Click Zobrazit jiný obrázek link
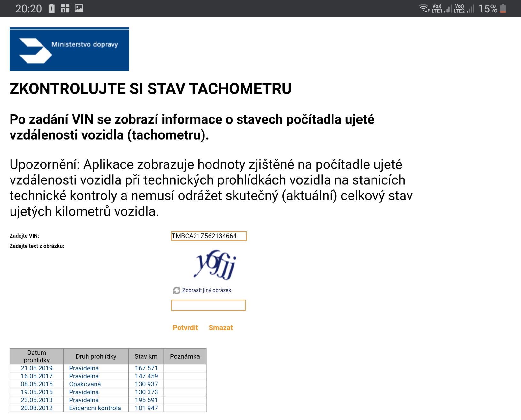521x420 pixels. (x=206, y=290)
